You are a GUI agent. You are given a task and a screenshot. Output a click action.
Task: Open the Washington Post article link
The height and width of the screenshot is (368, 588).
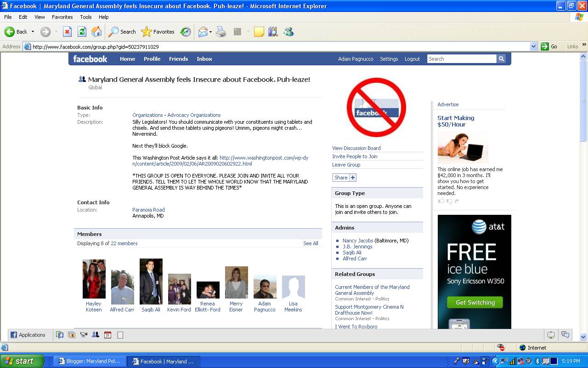point(220,161)
